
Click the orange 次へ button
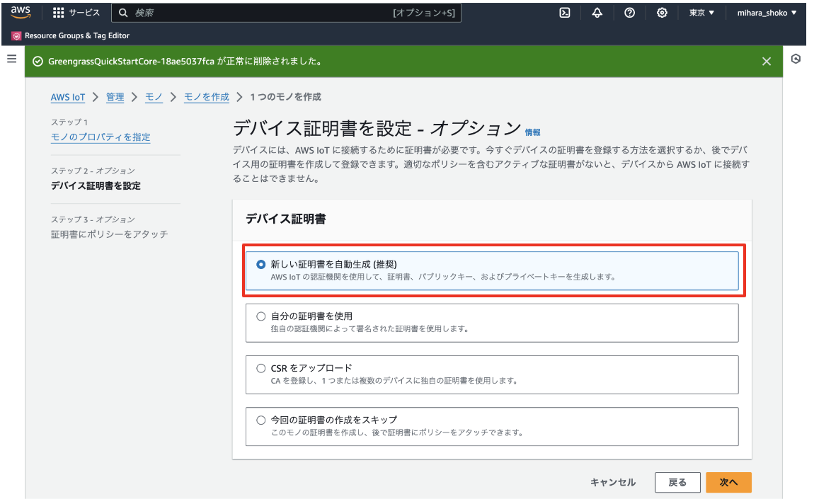tap(728, 482)
